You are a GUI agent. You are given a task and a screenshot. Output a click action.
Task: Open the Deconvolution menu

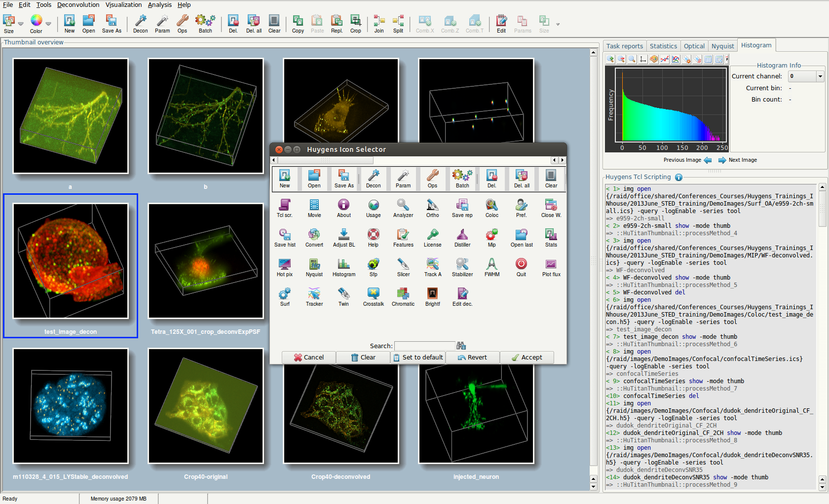pos(78,5)
